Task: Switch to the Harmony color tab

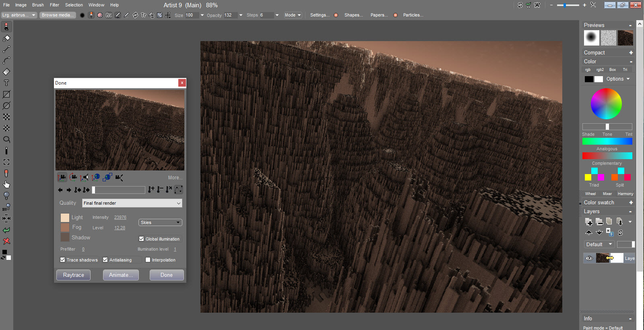Action: click(625, 194)
